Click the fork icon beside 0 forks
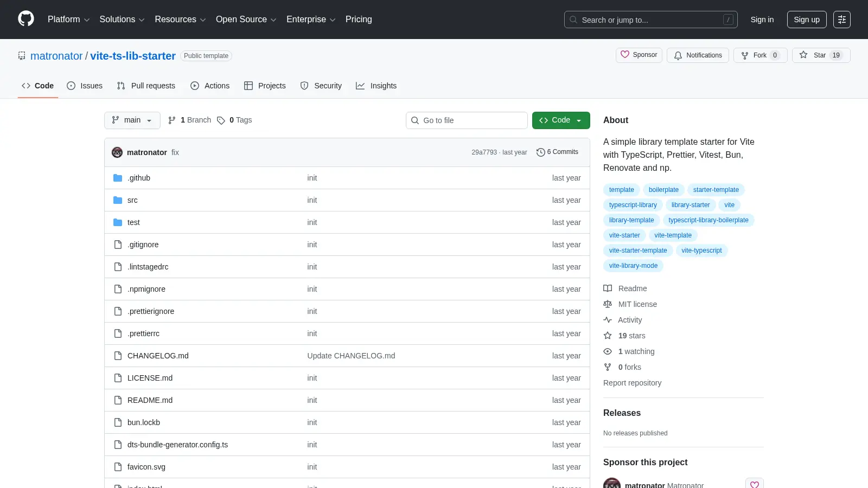Viewport: 868px width, 488px height. coord(608,367)
